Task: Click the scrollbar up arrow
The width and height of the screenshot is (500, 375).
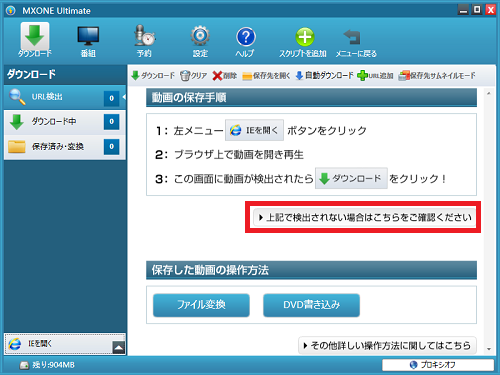Action: [x=489, y=94]
